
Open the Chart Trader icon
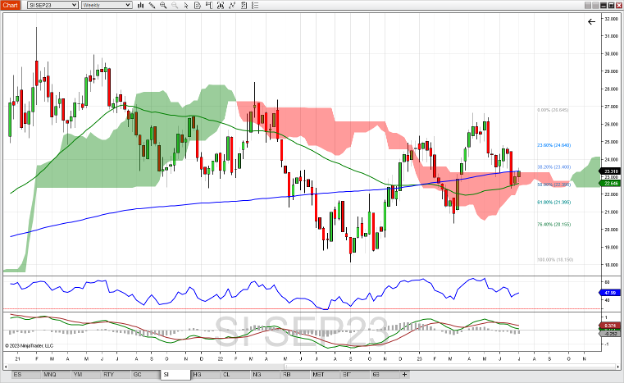click(209, 5)
